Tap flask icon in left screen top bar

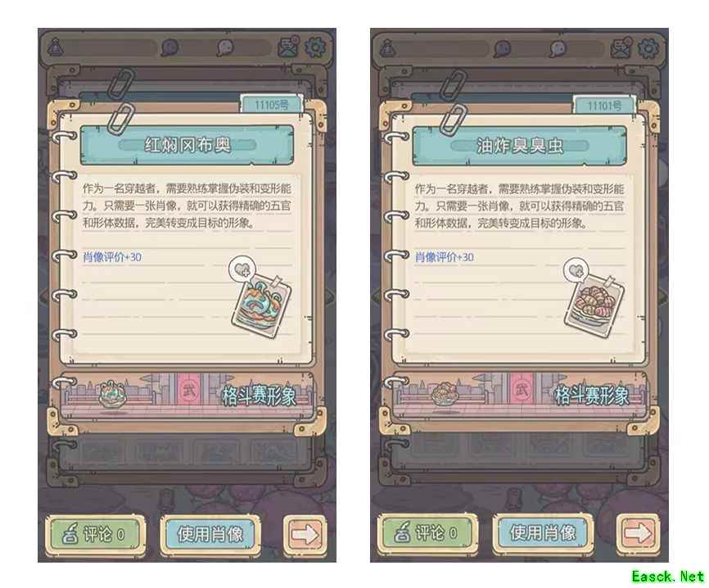pyautogui.click(x=55, y=46)
